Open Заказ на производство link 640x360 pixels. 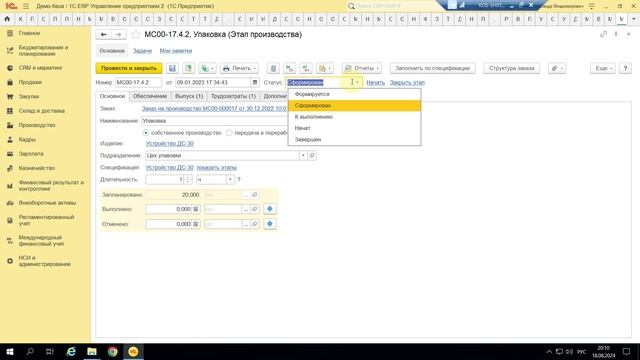click(x=214, y=109)
